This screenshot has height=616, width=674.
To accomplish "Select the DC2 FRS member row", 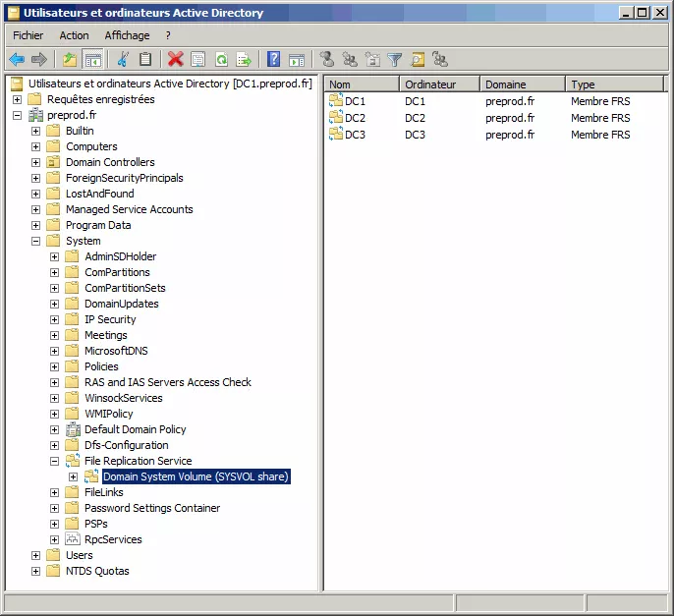I will 479,118.
